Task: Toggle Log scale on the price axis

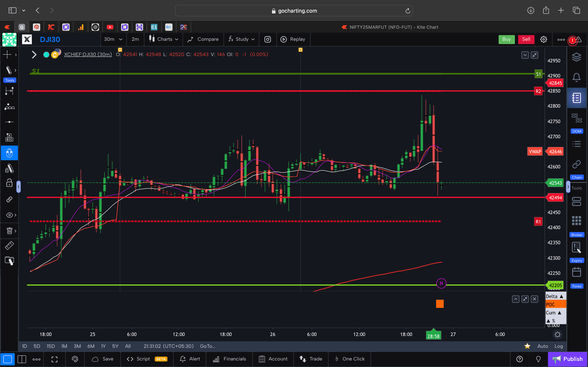Action: pyautogui.click(x=559, y=346)
